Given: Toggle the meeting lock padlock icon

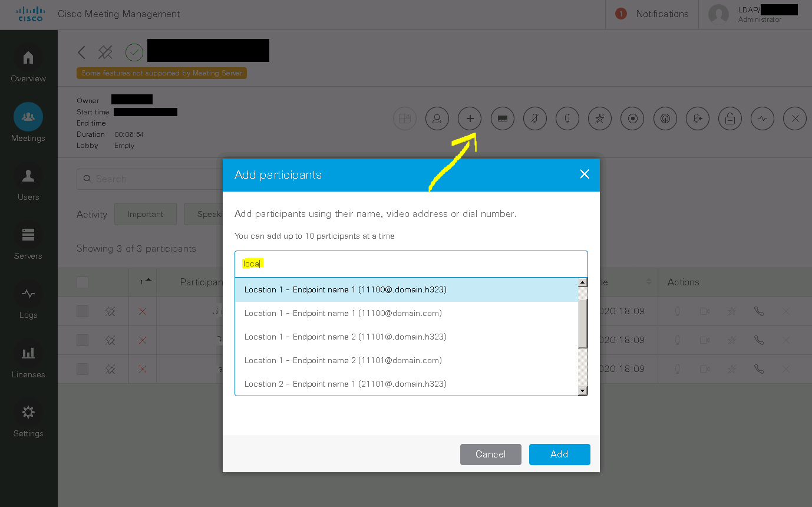Looking at the screenshot, I should [x=730, y=118].
